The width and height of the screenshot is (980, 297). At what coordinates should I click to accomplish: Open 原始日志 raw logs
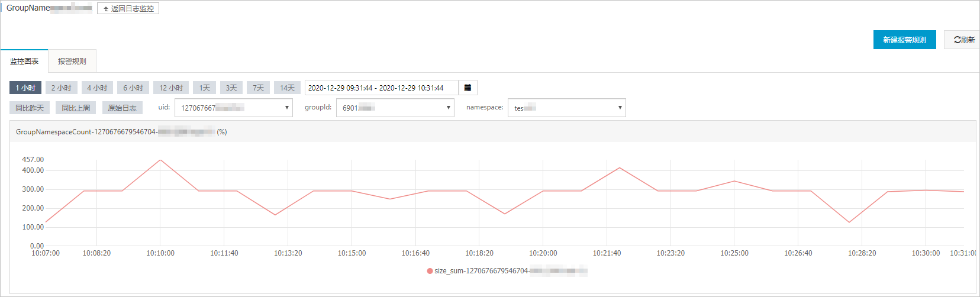tap(122, 108)
